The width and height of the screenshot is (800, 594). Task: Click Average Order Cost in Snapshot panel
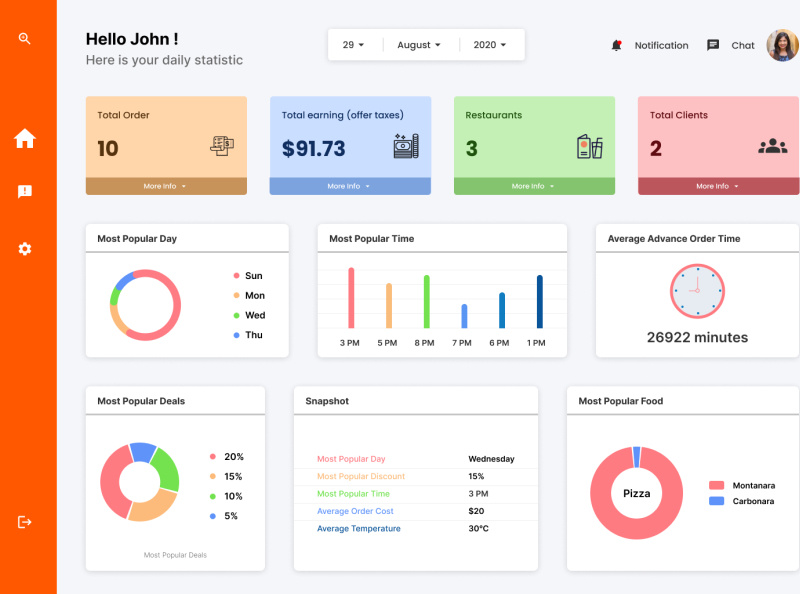click(355, 511)
